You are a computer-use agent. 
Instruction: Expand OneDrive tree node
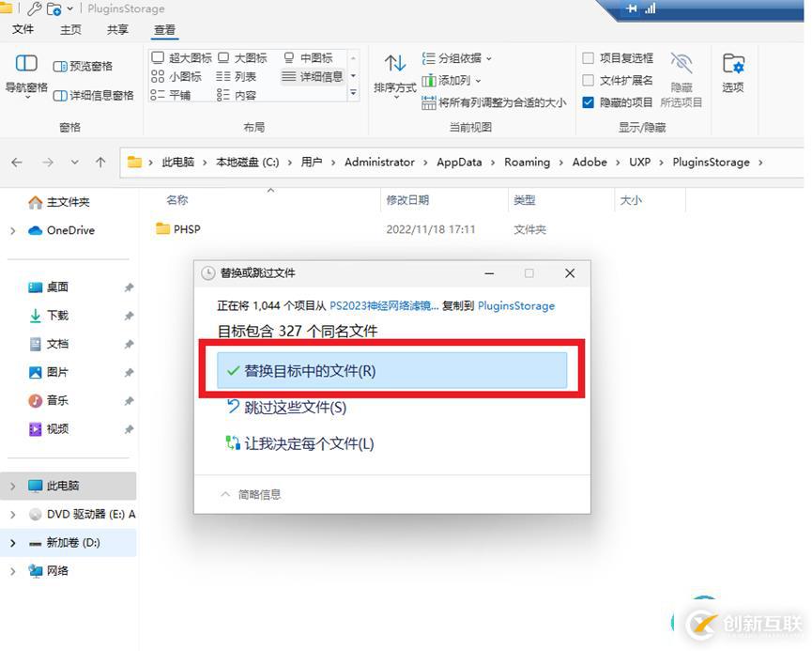13,231
